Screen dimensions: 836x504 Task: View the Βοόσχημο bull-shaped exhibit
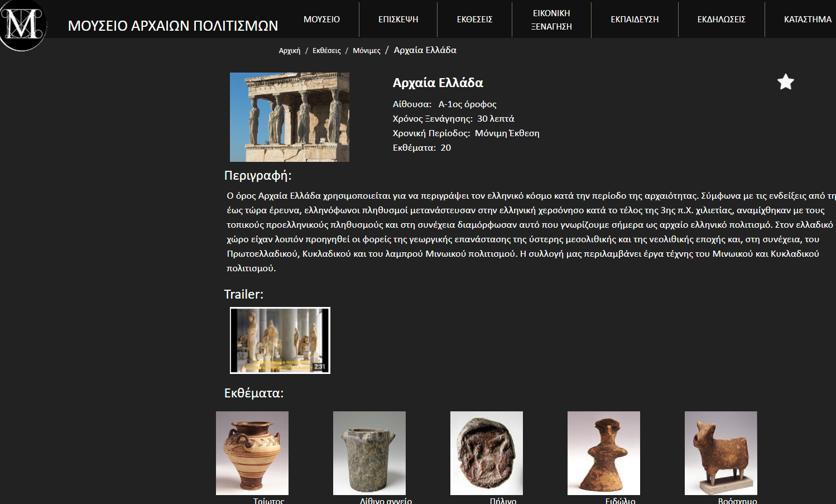pyautogui.click(x=721, y=453)
